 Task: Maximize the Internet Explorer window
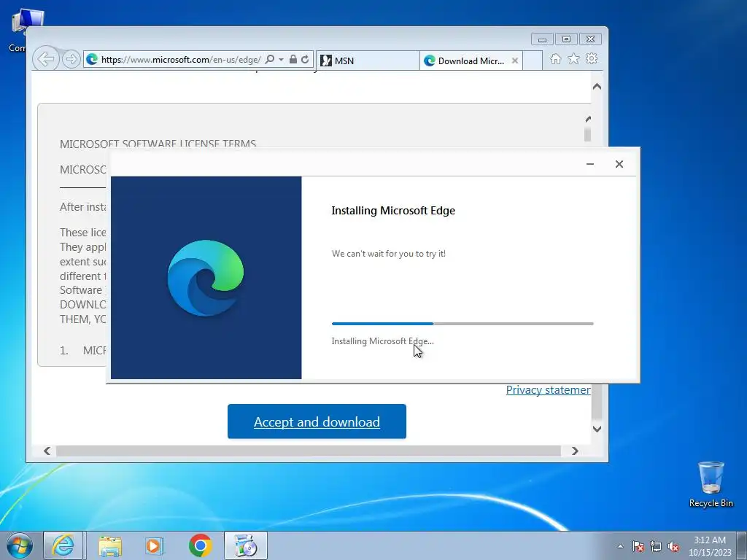point(566,39)
